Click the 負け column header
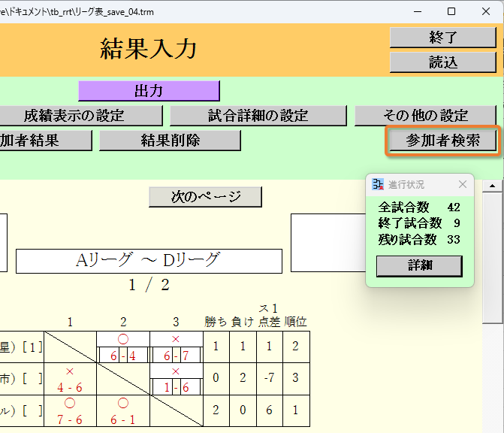 (x=243, y=322)
